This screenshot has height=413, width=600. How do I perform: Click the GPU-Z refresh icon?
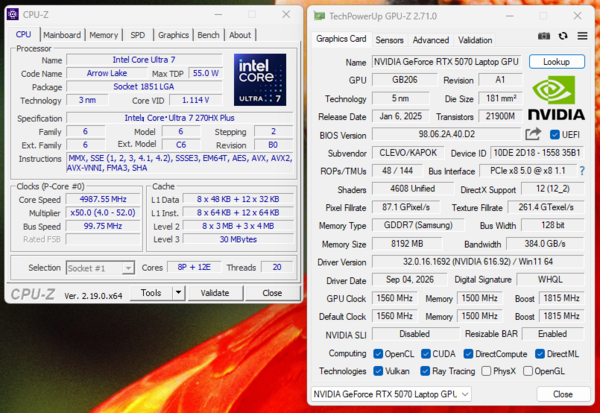[563, 36]
